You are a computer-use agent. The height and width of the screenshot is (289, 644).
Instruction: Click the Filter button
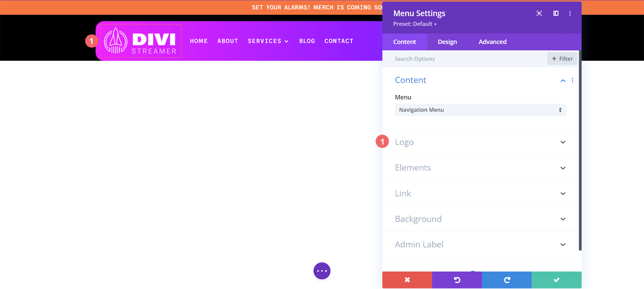click(x=562, y=59)
